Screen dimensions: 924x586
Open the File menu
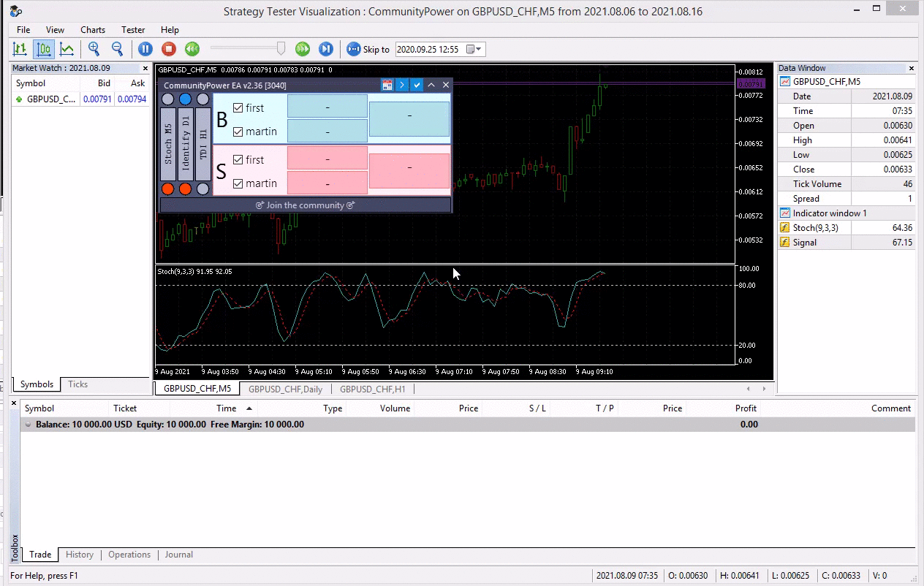coord(23,30)
